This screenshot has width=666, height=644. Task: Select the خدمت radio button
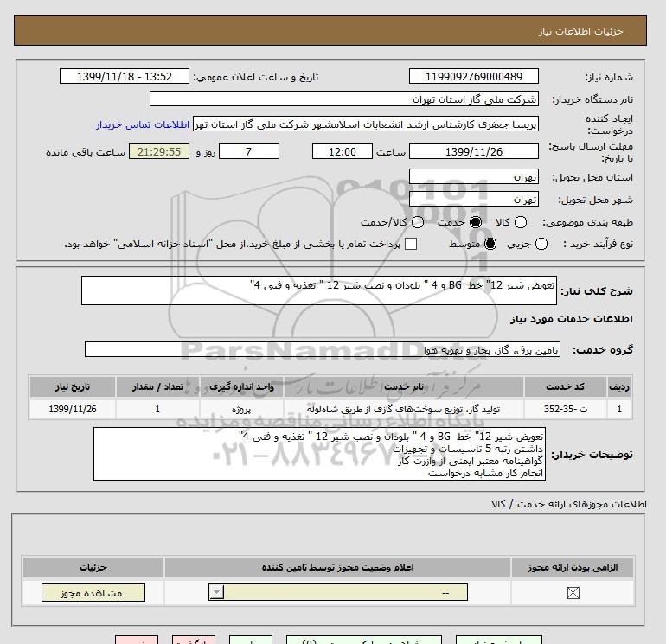(x=476, y=222)
